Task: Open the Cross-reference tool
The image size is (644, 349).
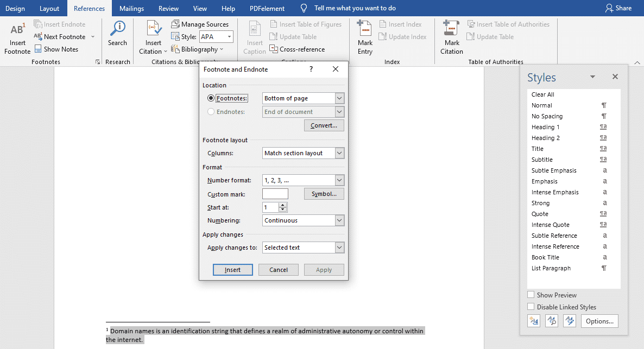Action: pos(297,49)
